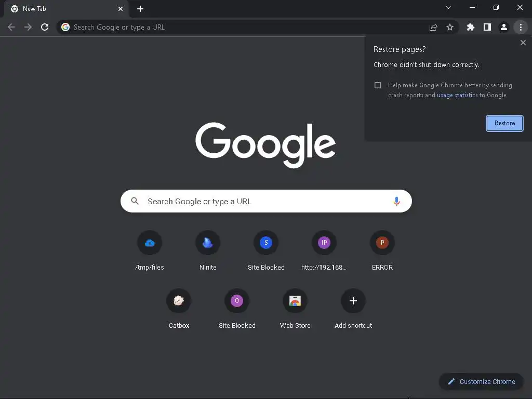This screenshot has height=399, width=532.
Task: Open Chrome's three-dot menu
Action: 521,27
